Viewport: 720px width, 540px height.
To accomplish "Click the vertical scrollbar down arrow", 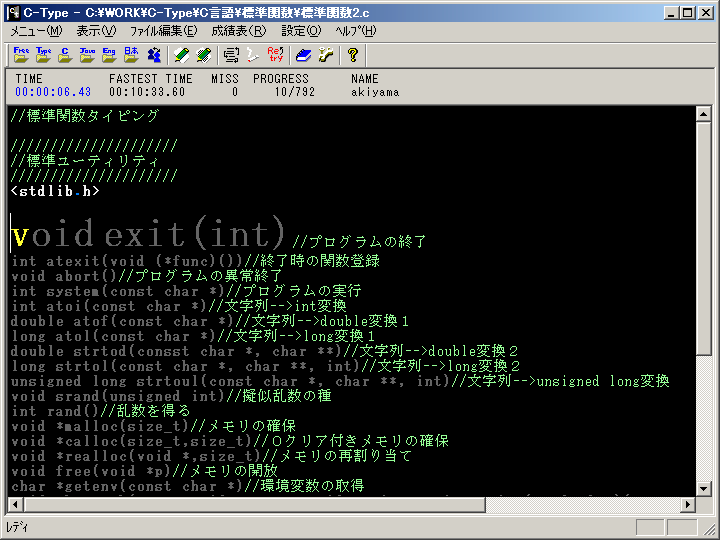I will pos(703,488).
